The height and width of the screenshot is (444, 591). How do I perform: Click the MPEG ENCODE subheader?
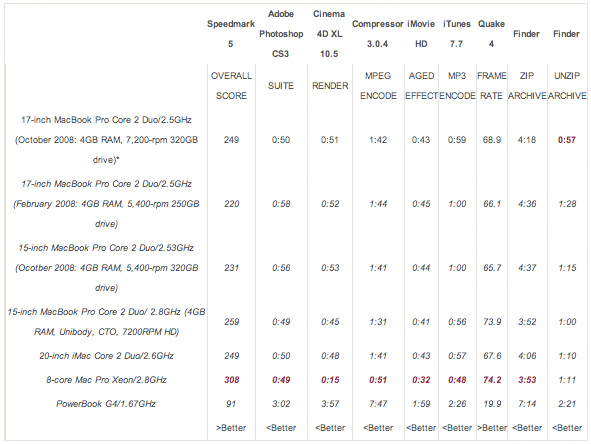(x=378, y=86)
